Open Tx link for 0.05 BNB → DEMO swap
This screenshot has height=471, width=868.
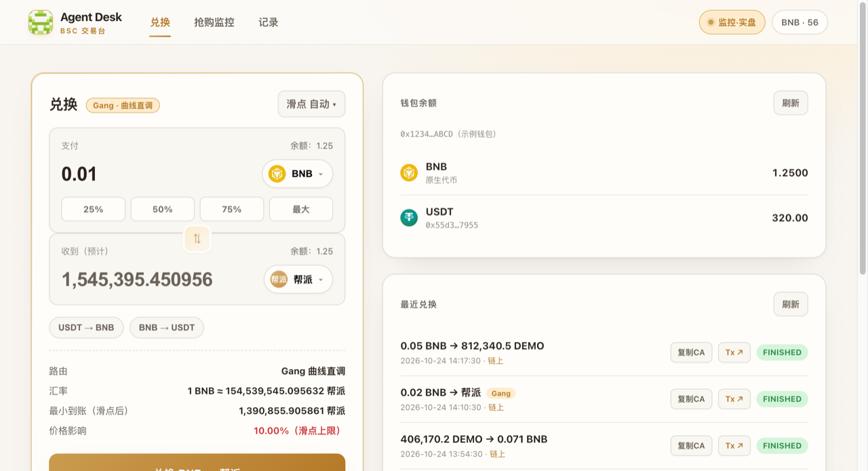734,352
